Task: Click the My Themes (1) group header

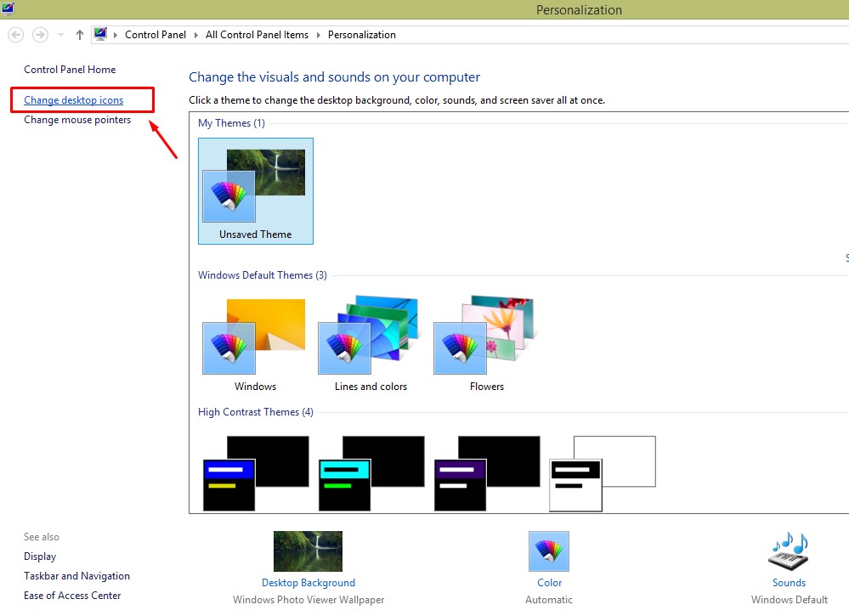Action: tap(232, 123)
